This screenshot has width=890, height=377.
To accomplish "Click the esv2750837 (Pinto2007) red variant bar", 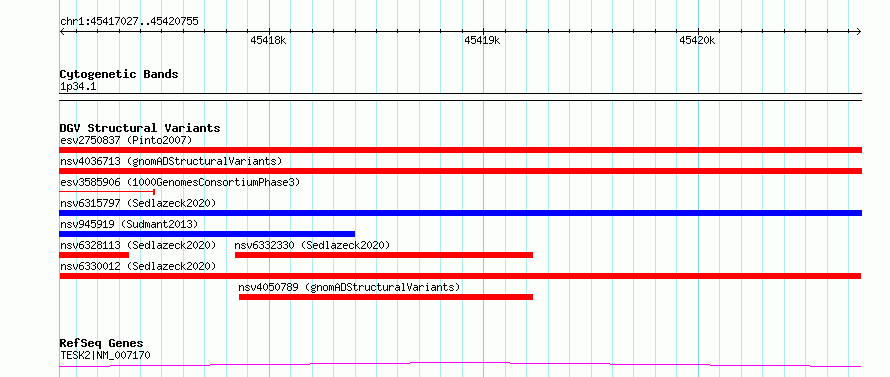I will pos(460,150).
